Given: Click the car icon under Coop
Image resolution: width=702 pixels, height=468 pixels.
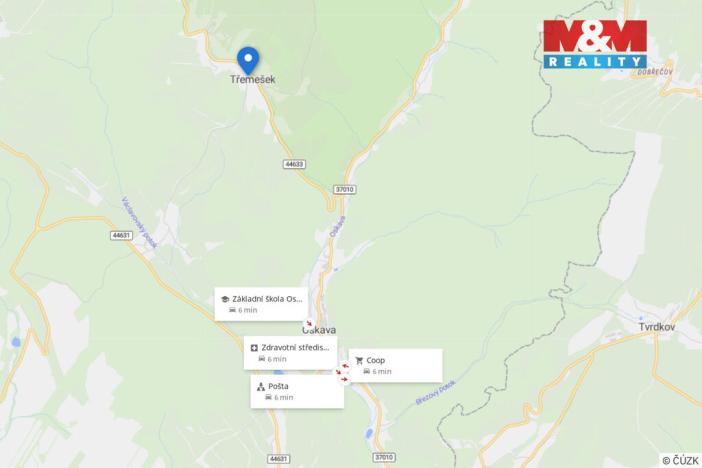Looking at the screenshot, I should coord(367,371).
